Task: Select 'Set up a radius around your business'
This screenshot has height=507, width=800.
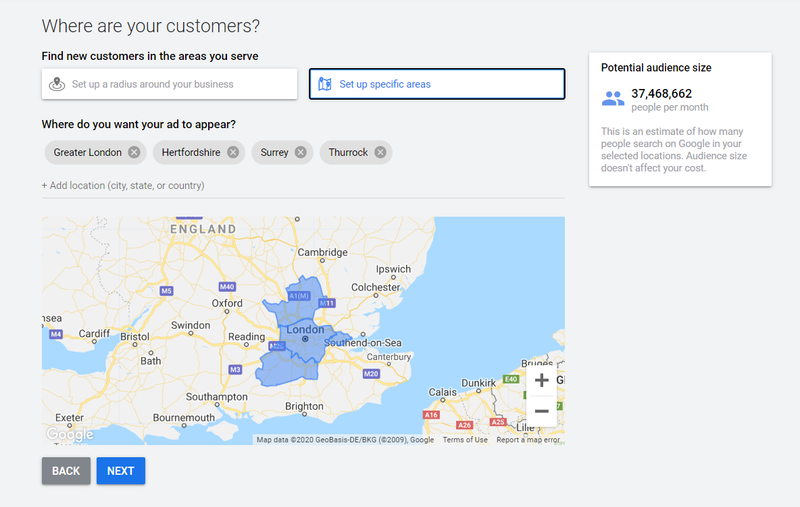Action: tap(169, 84)
